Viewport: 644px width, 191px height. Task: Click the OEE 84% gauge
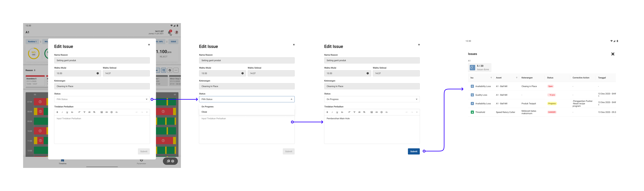[34, 53]
